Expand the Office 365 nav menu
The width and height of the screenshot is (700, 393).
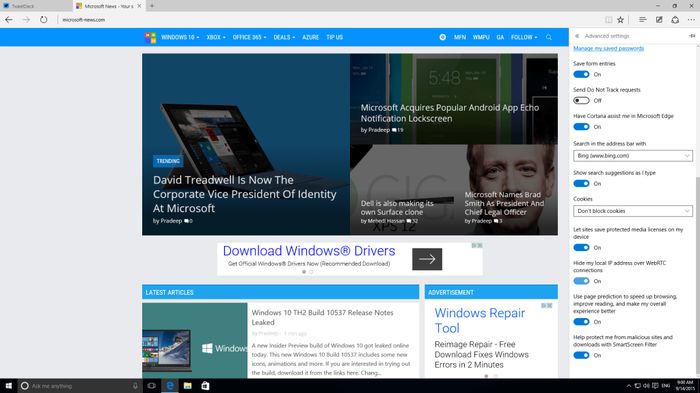click(249, 38)
